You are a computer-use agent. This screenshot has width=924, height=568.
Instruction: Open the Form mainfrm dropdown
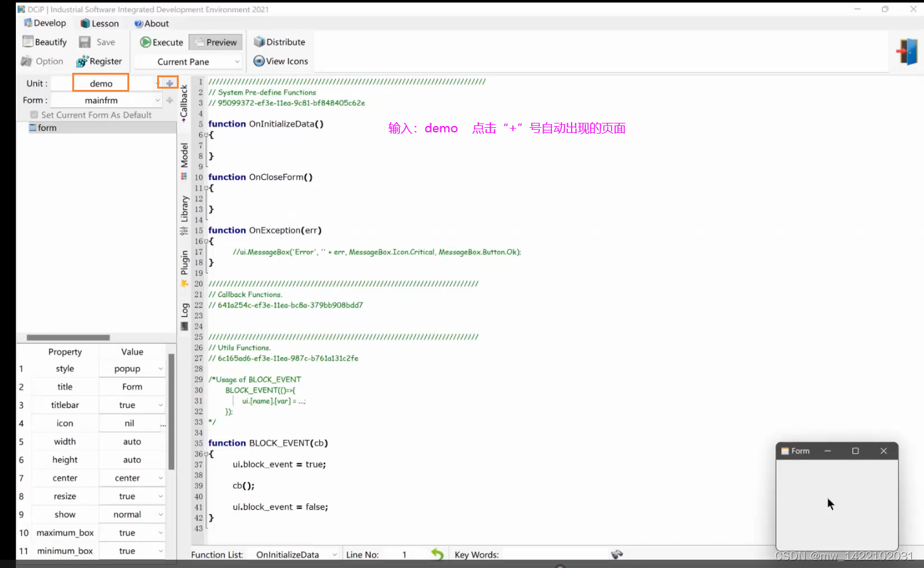(106, 100)
